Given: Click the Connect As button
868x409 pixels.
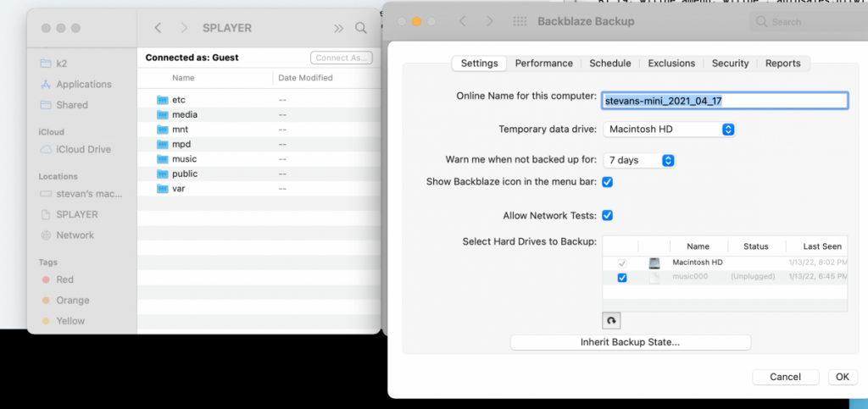Looking at the screenshot, I should click(342, 58).
